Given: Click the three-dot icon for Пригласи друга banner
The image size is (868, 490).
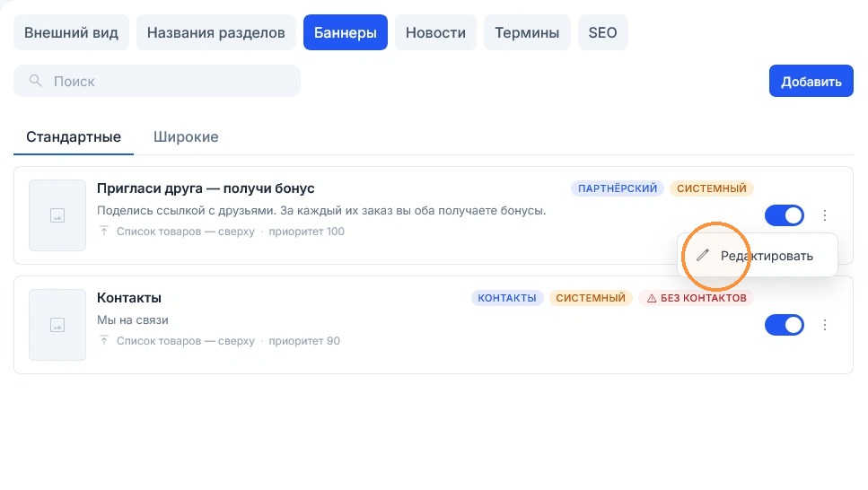Looking at the screenshot, I should coord(824,215).
